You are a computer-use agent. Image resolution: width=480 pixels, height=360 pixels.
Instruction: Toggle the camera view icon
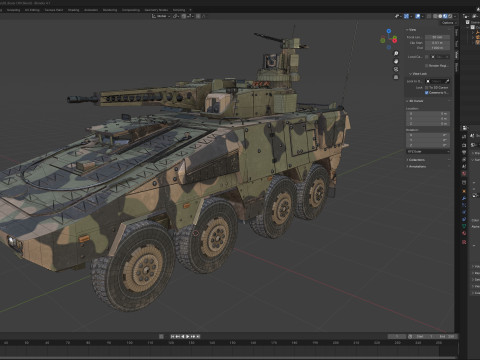click(396, 69)
